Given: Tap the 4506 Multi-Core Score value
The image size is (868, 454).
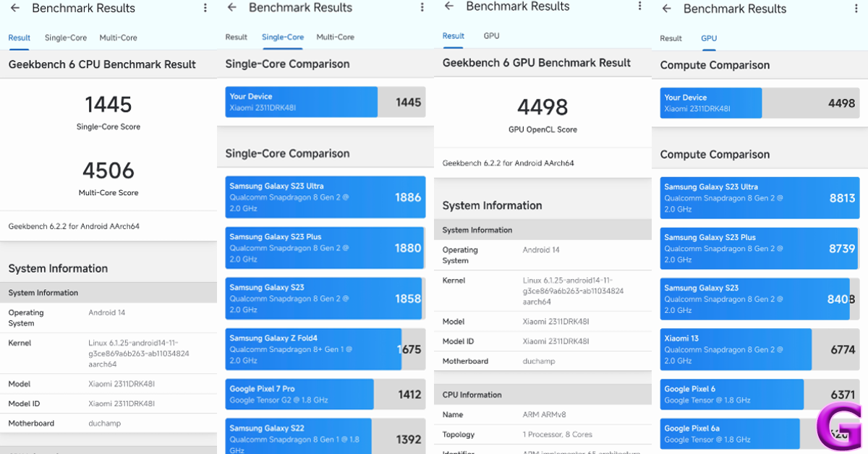Looking at the screenshot, I should click(109, 171).
